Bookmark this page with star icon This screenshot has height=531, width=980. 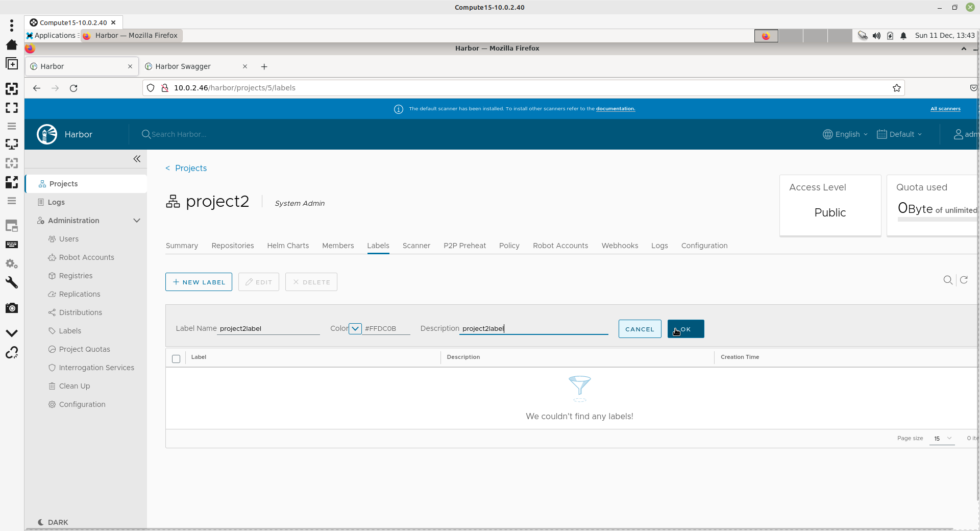click(x=896, y=88)
